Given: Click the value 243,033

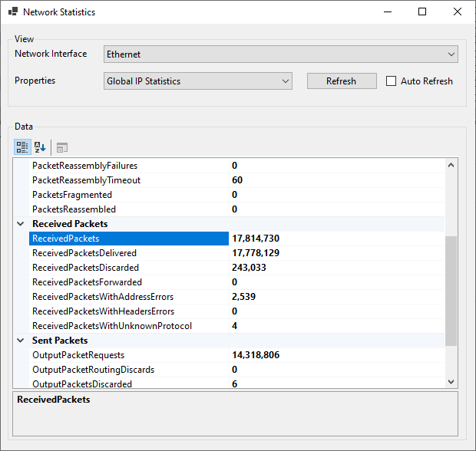Looking at the screenshot, I should [249, 268].
